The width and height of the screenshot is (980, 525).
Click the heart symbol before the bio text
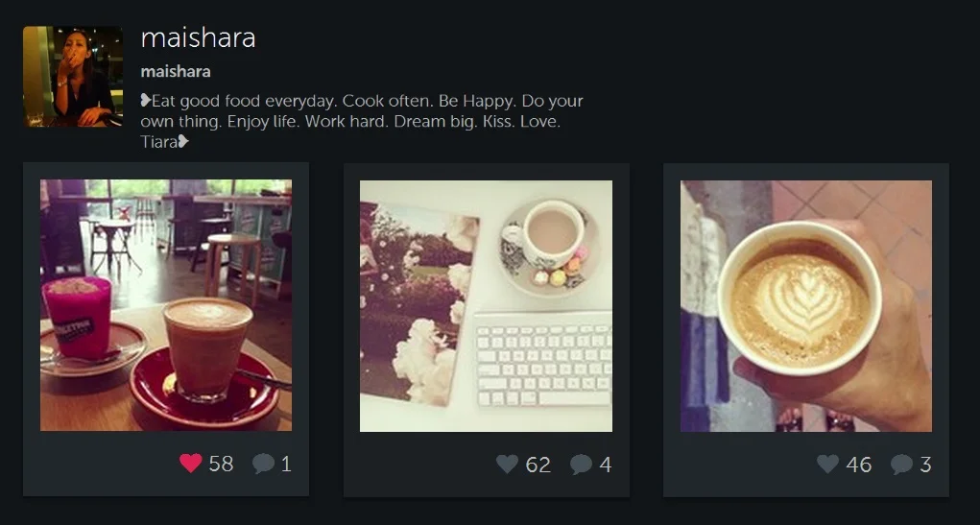(x=146, y=101)
